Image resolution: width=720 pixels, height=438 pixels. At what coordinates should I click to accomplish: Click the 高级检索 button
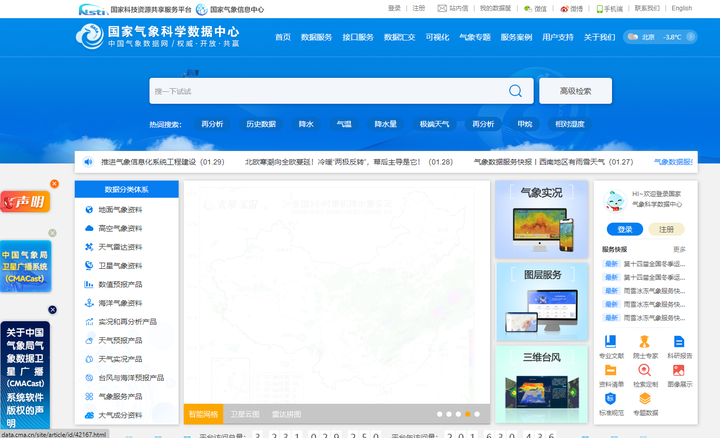point(575,91)
